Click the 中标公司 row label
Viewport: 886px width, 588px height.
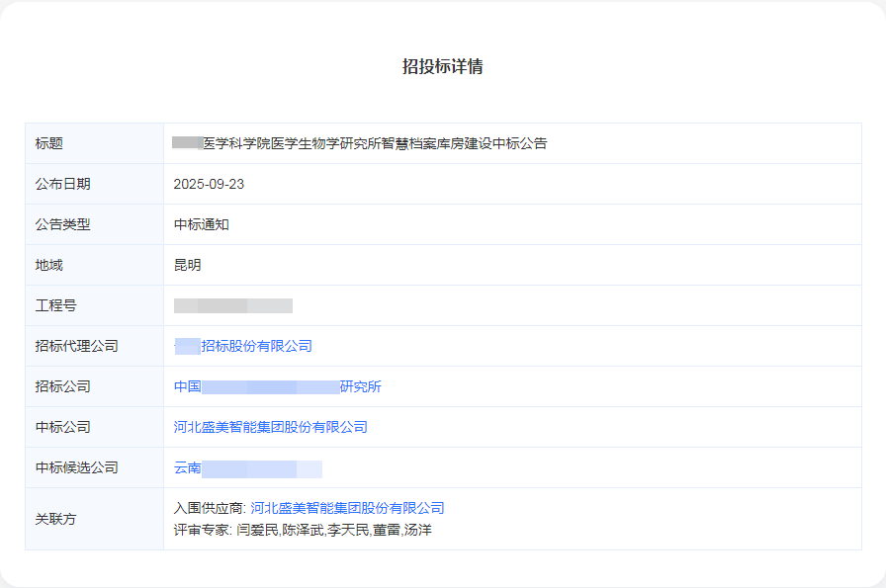[x=63, y=427]
